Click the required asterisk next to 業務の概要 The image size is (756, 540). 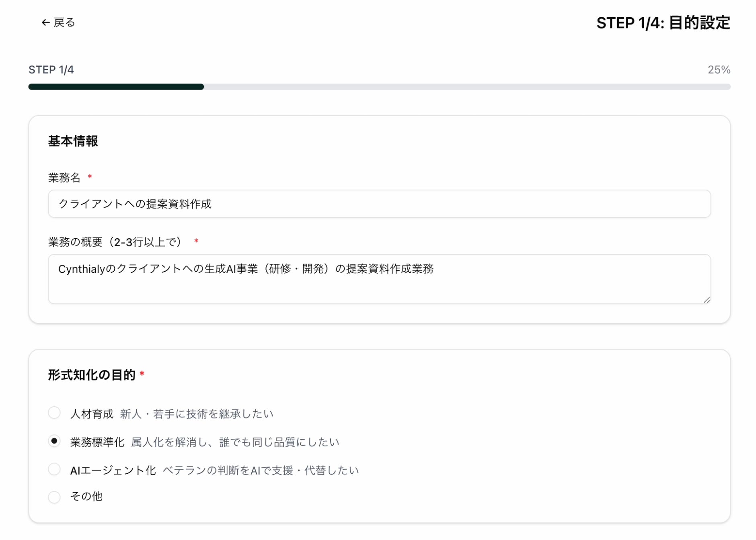point(196,241)
